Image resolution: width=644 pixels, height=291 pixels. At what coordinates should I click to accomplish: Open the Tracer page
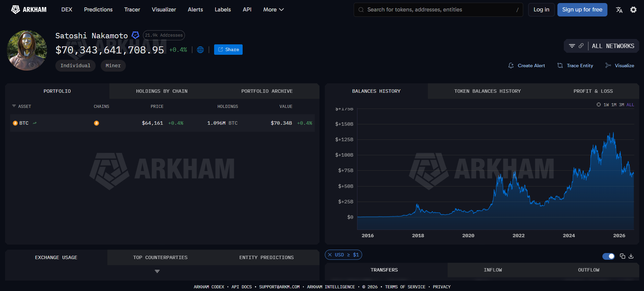(132, 10)
